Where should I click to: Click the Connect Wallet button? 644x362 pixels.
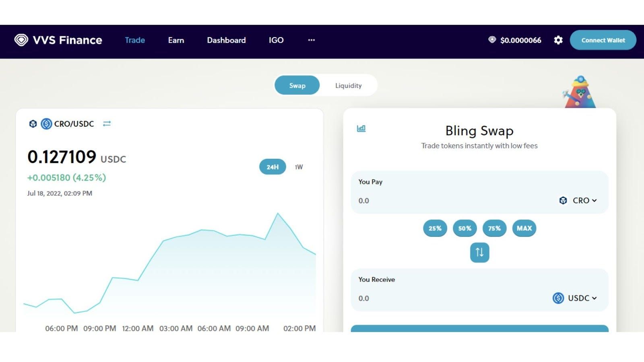point(603,40)
